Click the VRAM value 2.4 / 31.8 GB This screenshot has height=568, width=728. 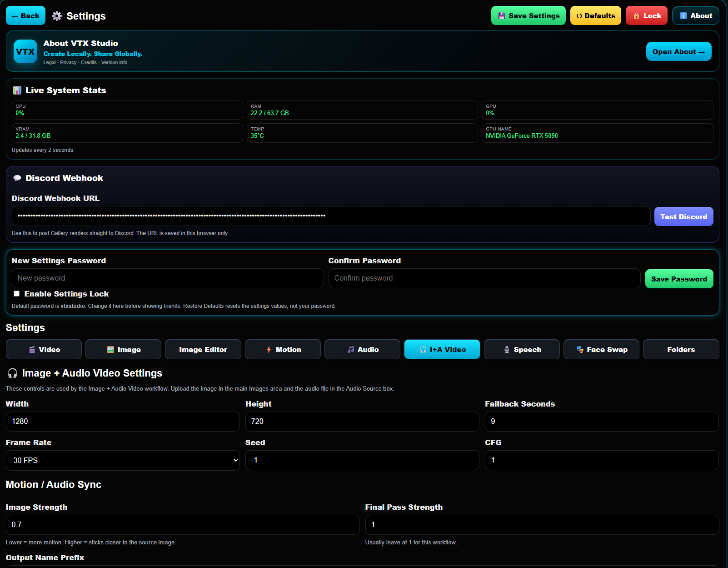pyautogui.click(x=33, y=136)
